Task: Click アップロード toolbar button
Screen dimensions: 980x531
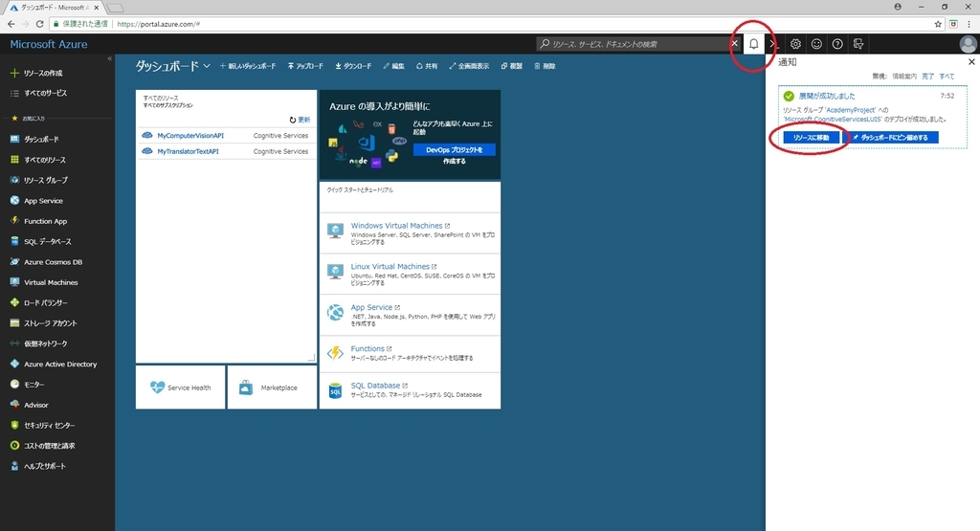Action: [305, 66]
